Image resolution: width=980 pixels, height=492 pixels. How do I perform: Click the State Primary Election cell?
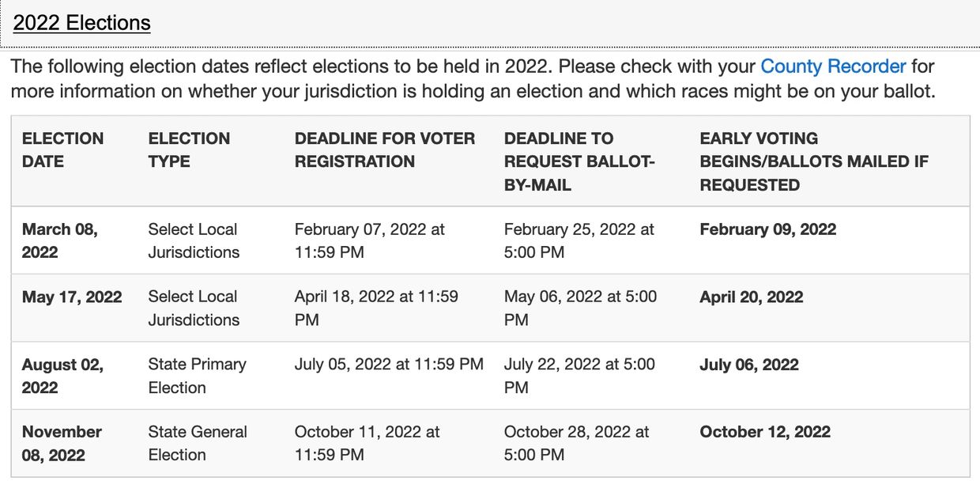[197, 376]
